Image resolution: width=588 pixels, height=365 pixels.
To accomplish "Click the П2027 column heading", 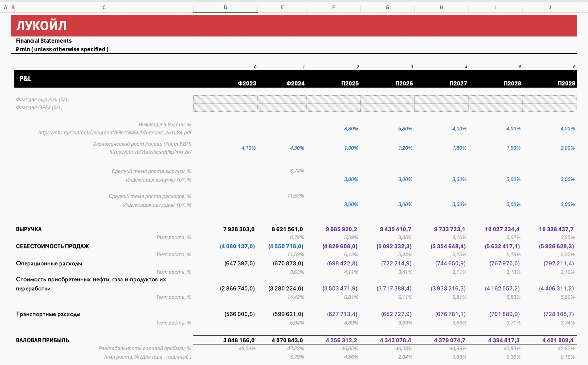I will [458, 83].
